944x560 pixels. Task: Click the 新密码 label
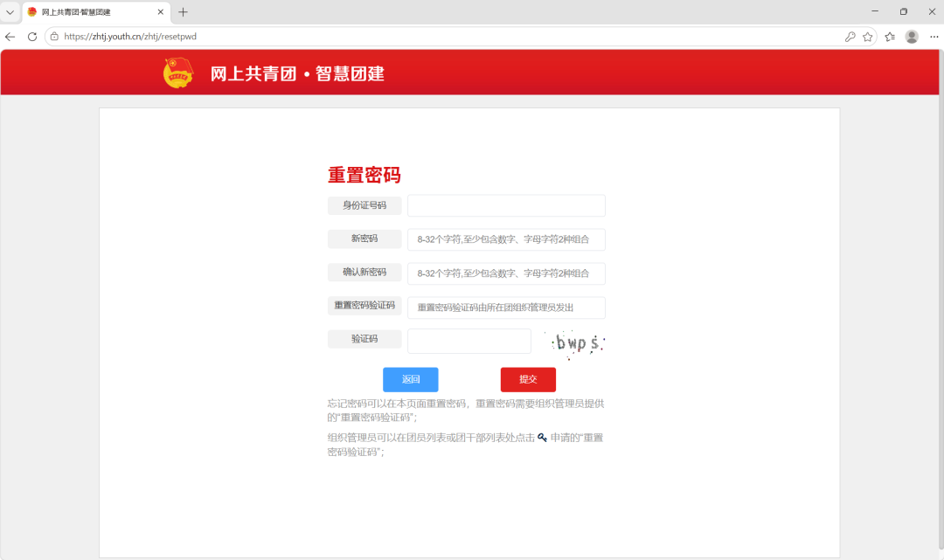(x=364, y=239)
